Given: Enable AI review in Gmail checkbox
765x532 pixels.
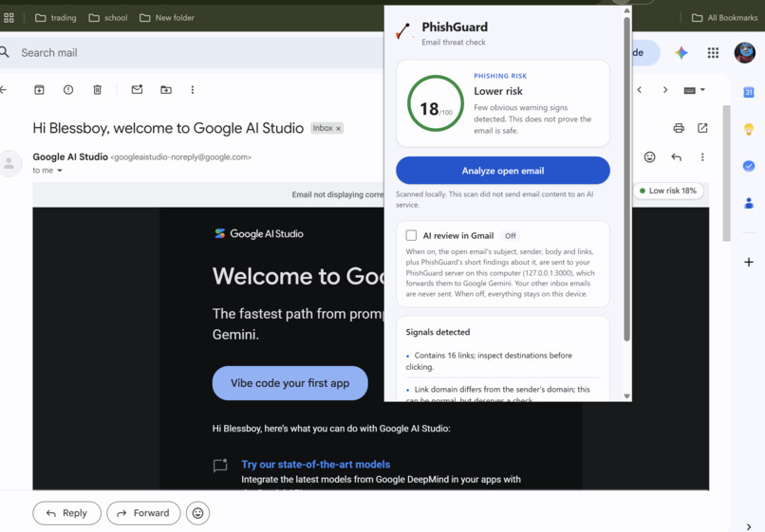Looking at the screenshot, I should coord(411,235).
